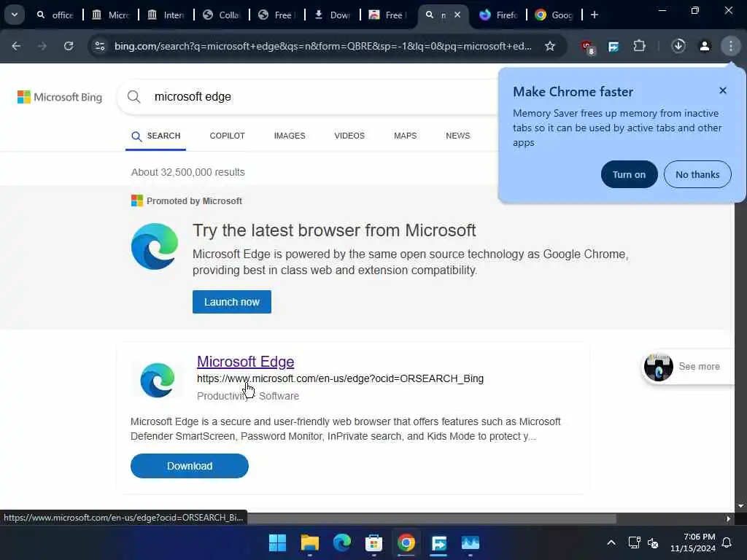Click the 'Try the latest browser' headline
This screenshot has height=560, width=747.
[x=334, y=230]
